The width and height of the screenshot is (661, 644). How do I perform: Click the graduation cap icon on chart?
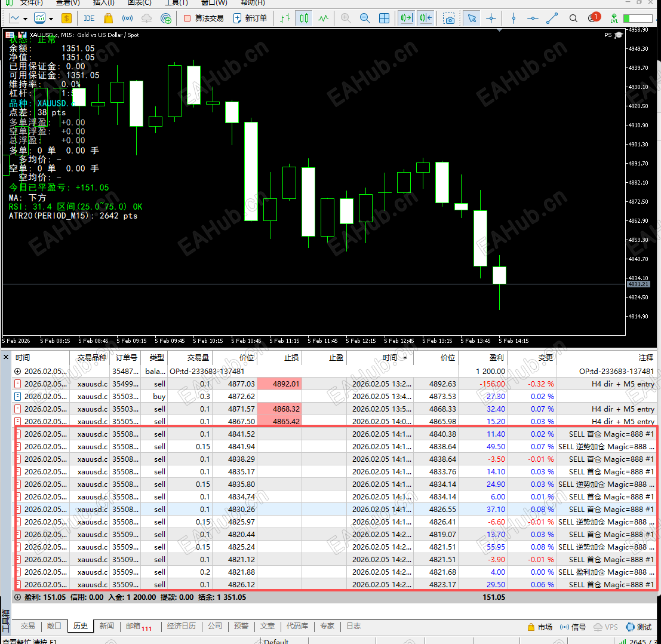click(x=619, y=35)
